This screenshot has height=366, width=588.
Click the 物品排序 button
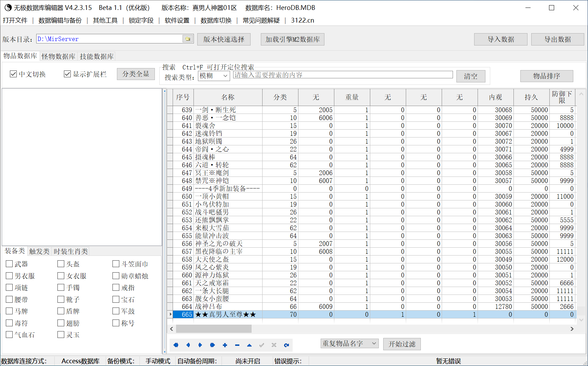[547, 76]
